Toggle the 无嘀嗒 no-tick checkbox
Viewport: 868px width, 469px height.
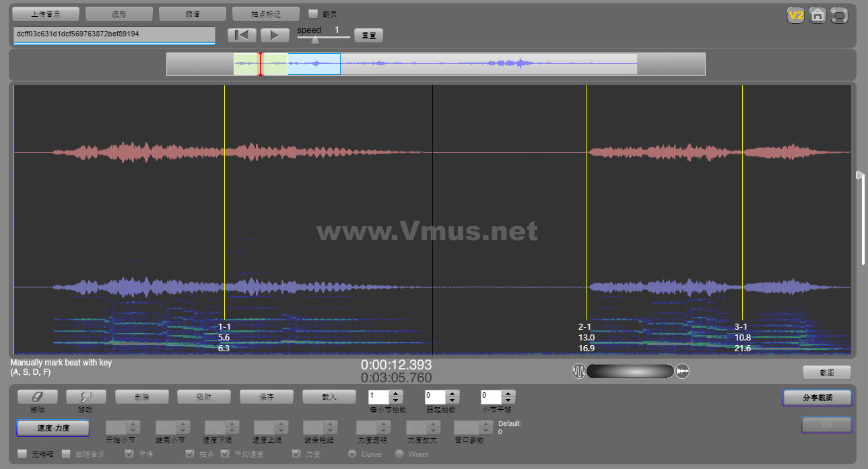click(x=22, y=454)
